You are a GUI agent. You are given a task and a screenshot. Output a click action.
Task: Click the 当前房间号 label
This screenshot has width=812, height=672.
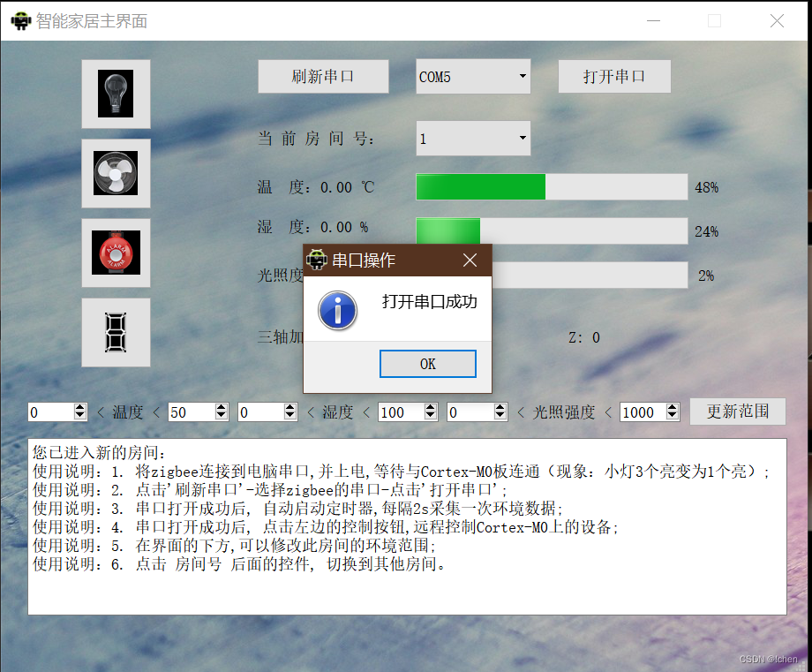pos(316,139)
